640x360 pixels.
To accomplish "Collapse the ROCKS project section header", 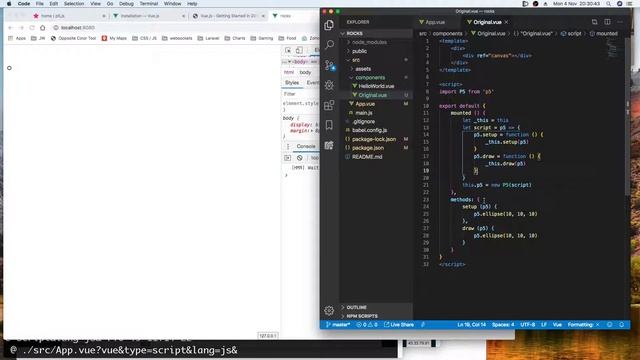I will click(x=376, y=33).
